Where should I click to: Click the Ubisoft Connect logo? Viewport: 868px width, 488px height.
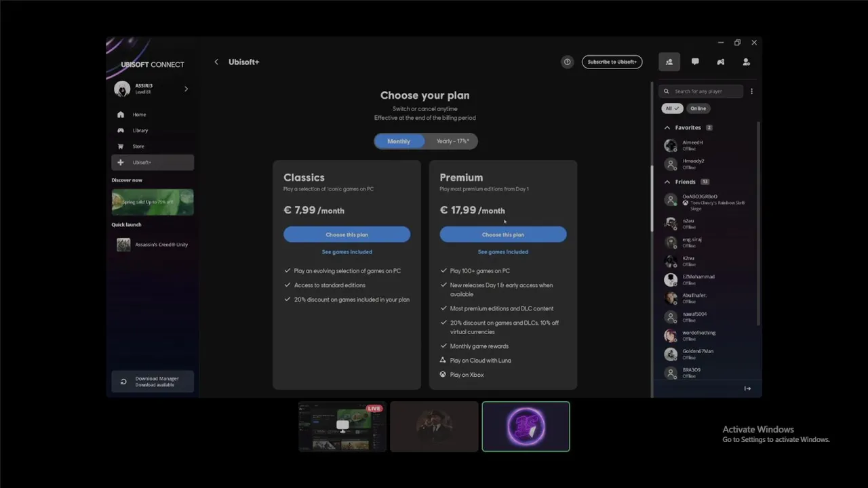(153, 64)
